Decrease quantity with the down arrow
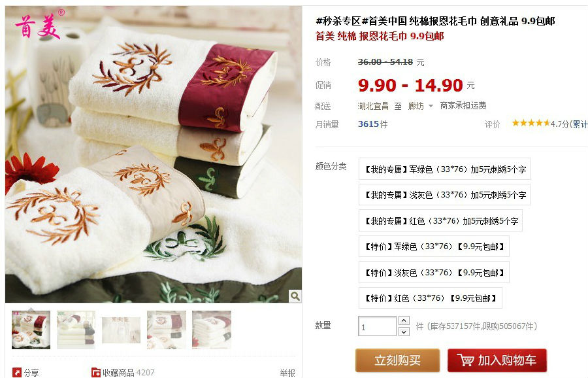Screen dimensions: 588x378 (x=404, y=332)
